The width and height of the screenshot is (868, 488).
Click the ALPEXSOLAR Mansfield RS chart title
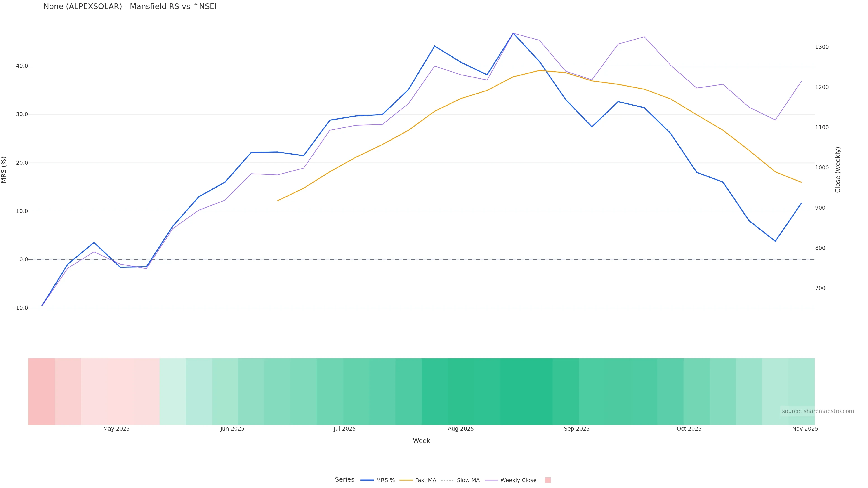130,6
